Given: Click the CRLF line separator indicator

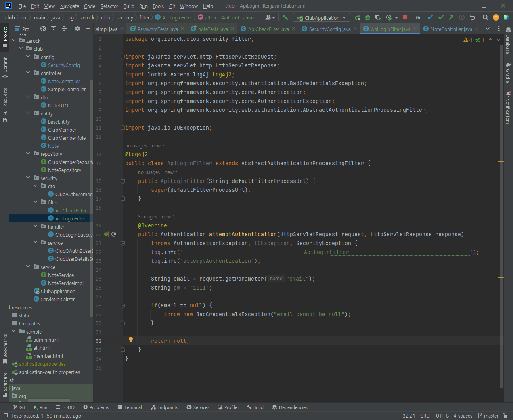Looking at the screenshot, I should coord(425,416).
